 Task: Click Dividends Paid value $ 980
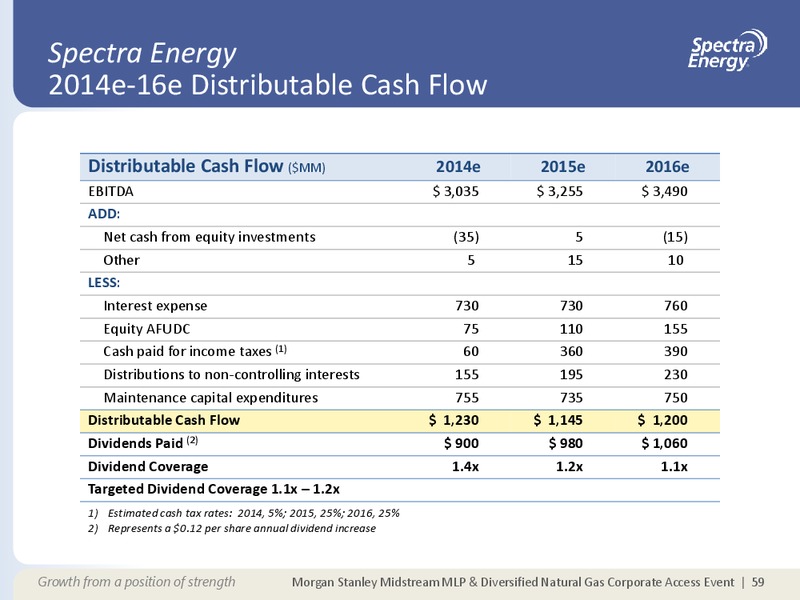tap(566, 443)
